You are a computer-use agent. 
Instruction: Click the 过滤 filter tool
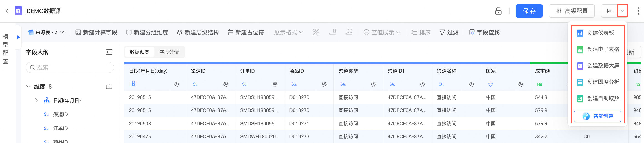point(449,33)
